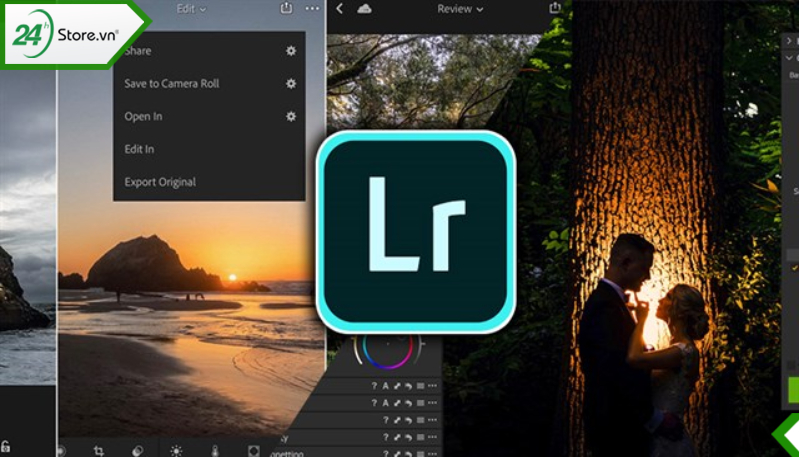Select Export Original

coord(160,182)
